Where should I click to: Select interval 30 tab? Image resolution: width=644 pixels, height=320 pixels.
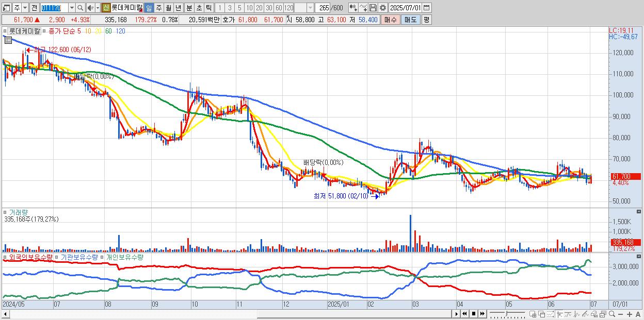click(x=269, y=8)
